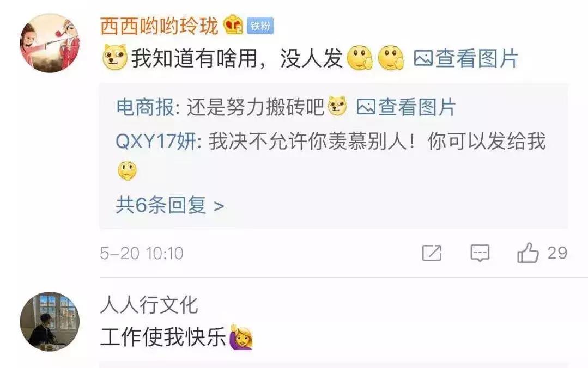The image size is (588, 368).
Task: Like the comment with 29 likes
Action: [x=528, y=253]
